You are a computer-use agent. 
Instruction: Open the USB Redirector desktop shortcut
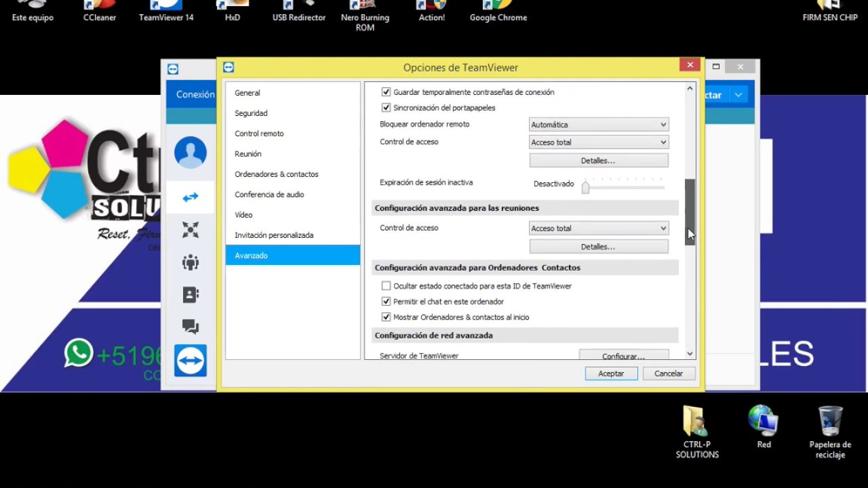299,12
